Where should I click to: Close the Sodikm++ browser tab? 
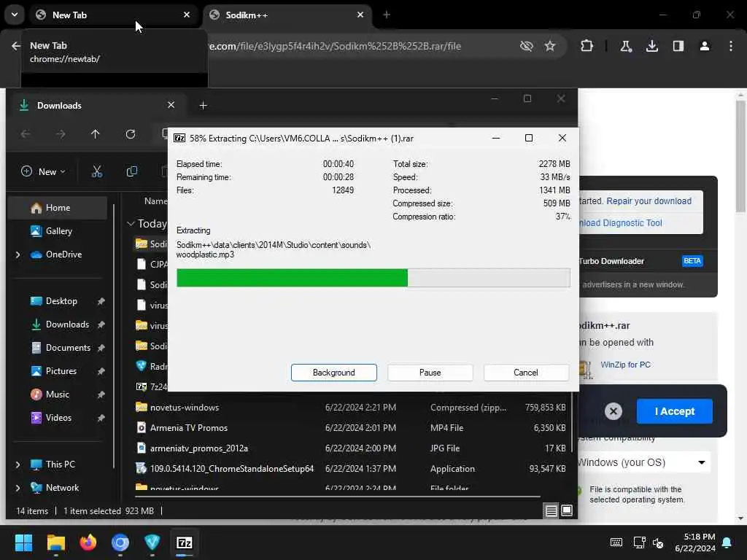pos(360,15)
